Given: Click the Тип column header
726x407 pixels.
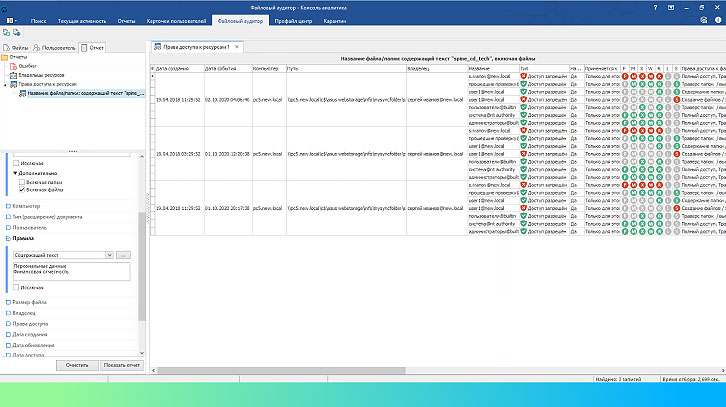Looking at the screenshot, I should tap(544, 69).
